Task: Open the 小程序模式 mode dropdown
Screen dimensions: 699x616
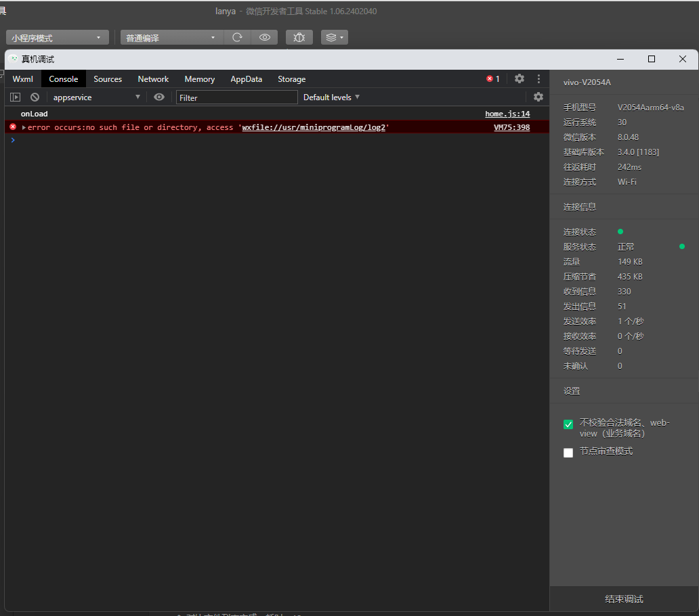Action: tap(58, 38)
